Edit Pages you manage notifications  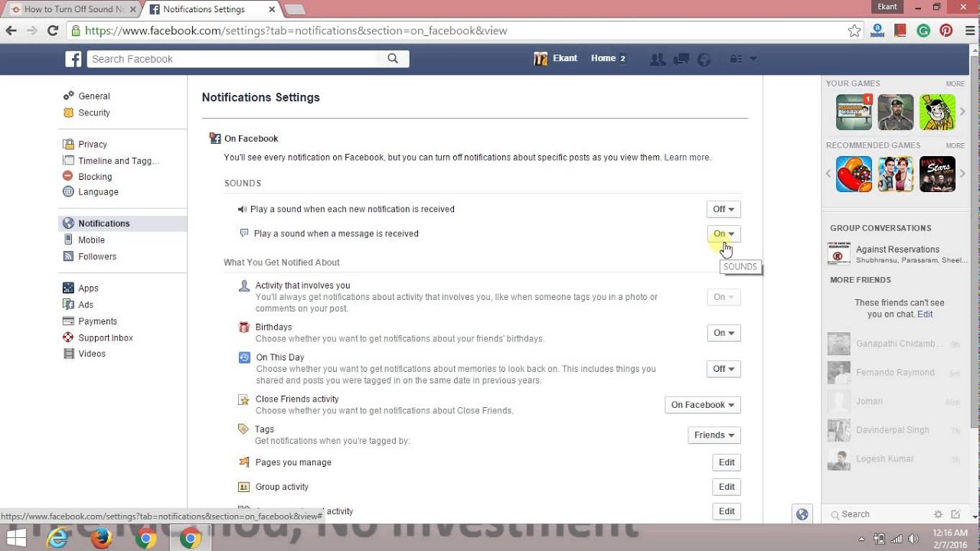[727, 462]
